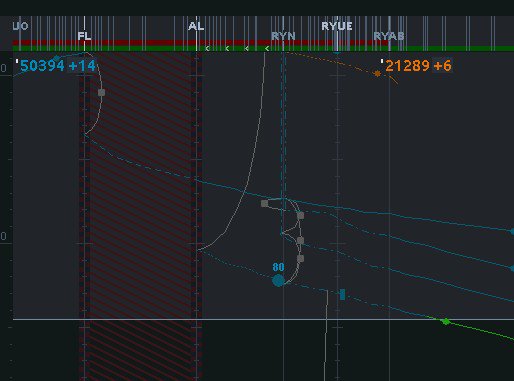Click the green diamond marker on green line
Image resolution: width=514 pixels, height=381 pixels.
pos(446,321)
